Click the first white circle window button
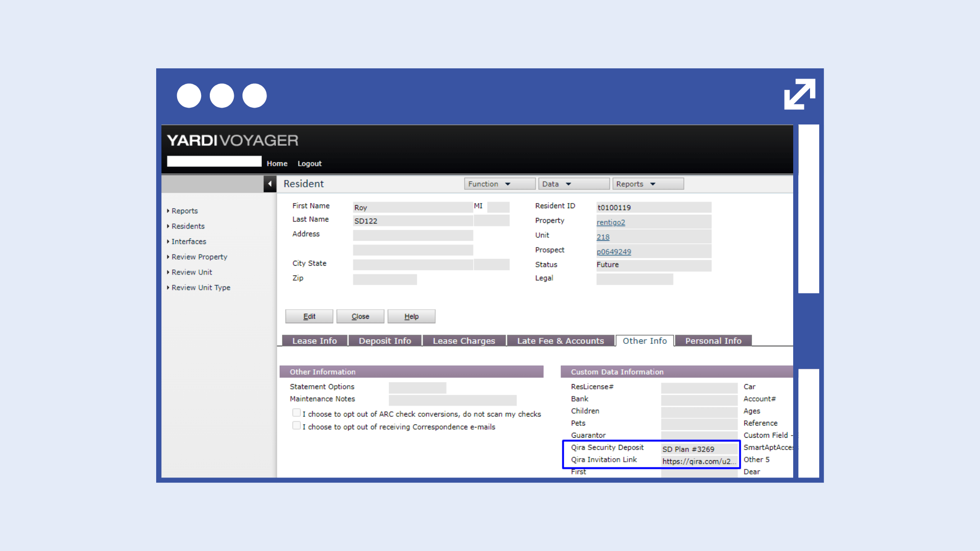The width and height of the screenshot is (980, 551). click(189, 95)
